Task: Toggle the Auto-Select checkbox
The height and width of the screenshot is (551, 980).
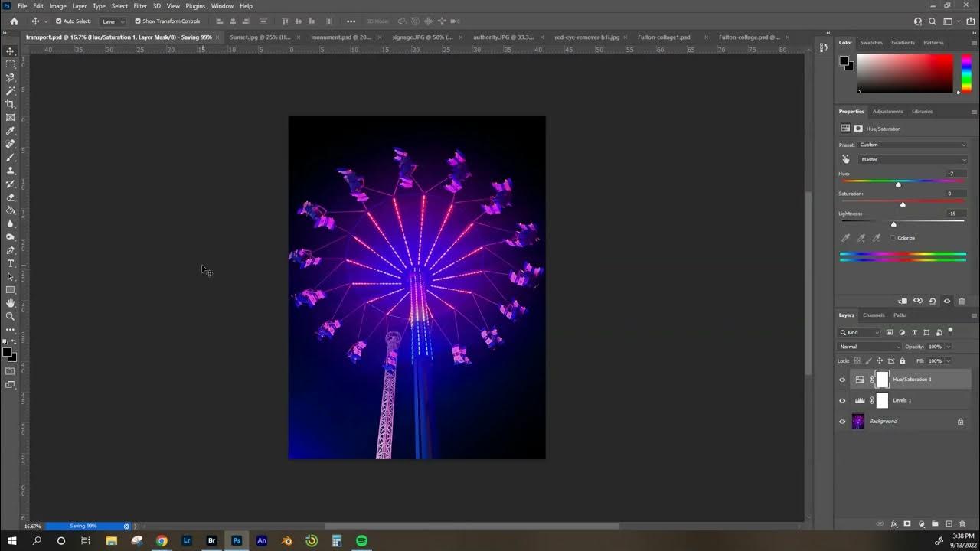Action: (58, 21)
